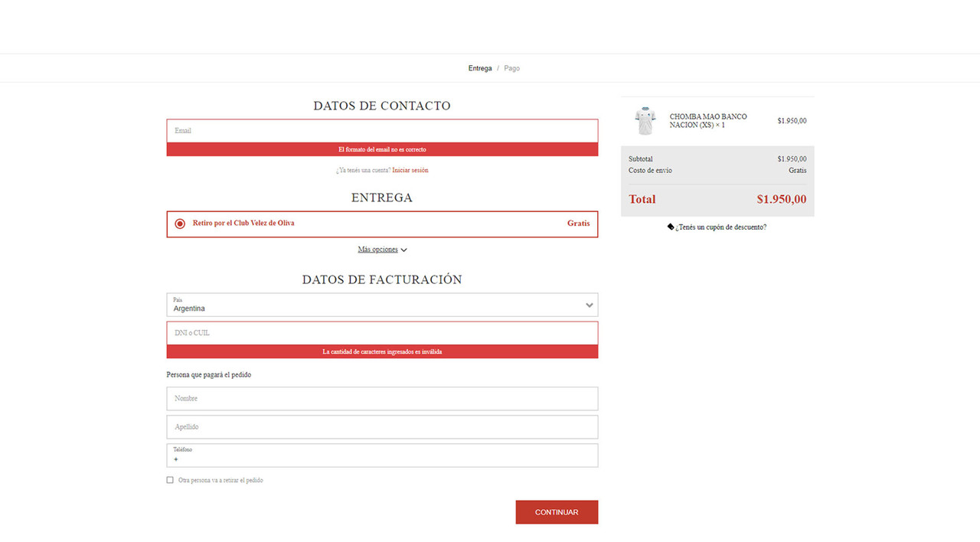Click '¿Tenés un cupón de descuento?' link
The height and width of the screenshot is (542, 980).
721,227
